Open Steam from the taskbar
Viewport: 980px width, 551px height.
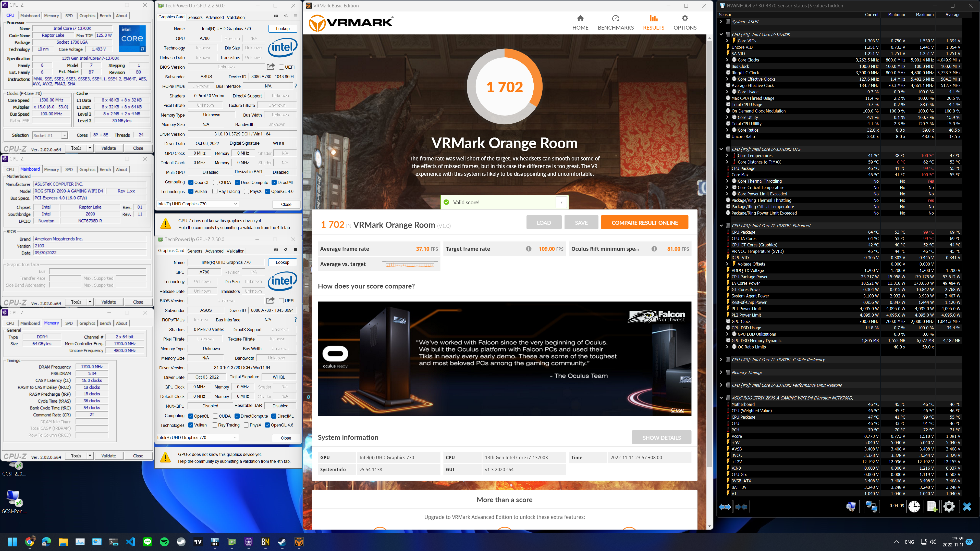pos(282,542)
